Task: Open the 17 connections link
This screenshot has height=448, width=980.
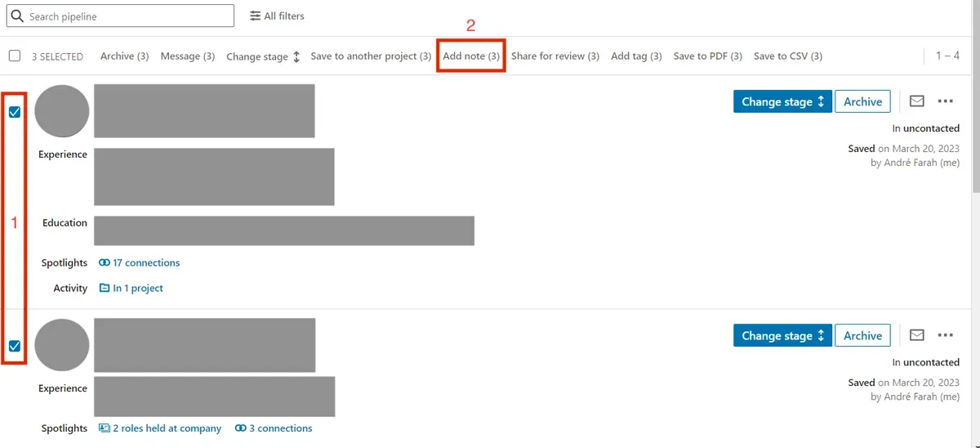Action: (139, 262)
